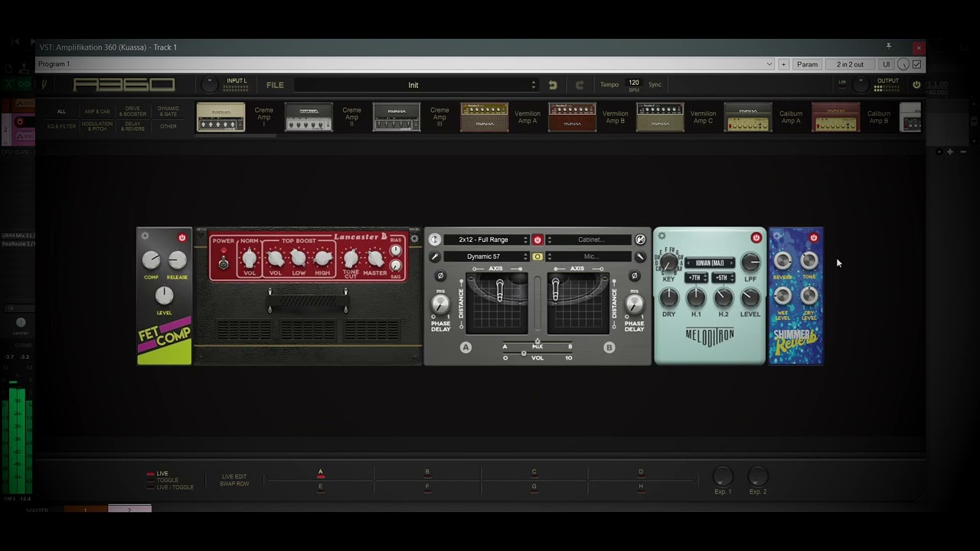
Task: Open the Mic... selector for side B
Action: [x=588, y=256]
